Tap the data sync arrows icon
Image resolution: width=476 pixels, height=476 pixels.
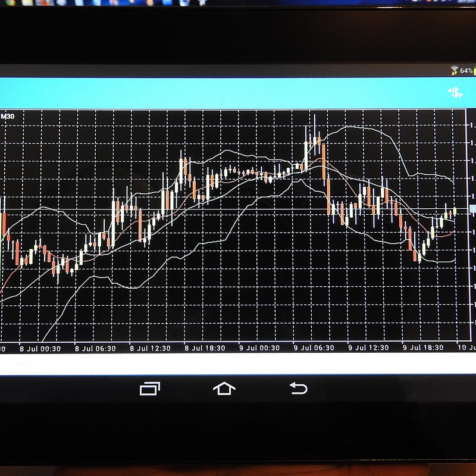pos(454,73)
